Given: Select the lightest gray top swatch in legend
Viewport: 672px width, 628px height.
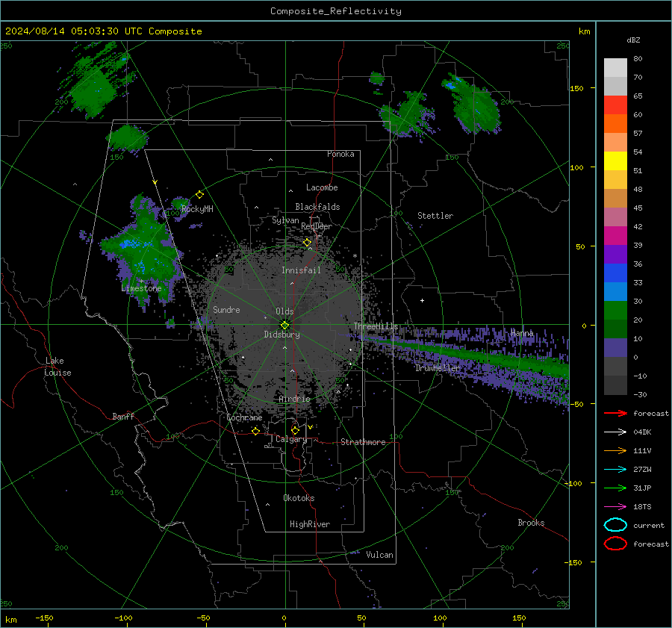Looking at the screenshot, I should pyautogui.click(x=615, y=67).
